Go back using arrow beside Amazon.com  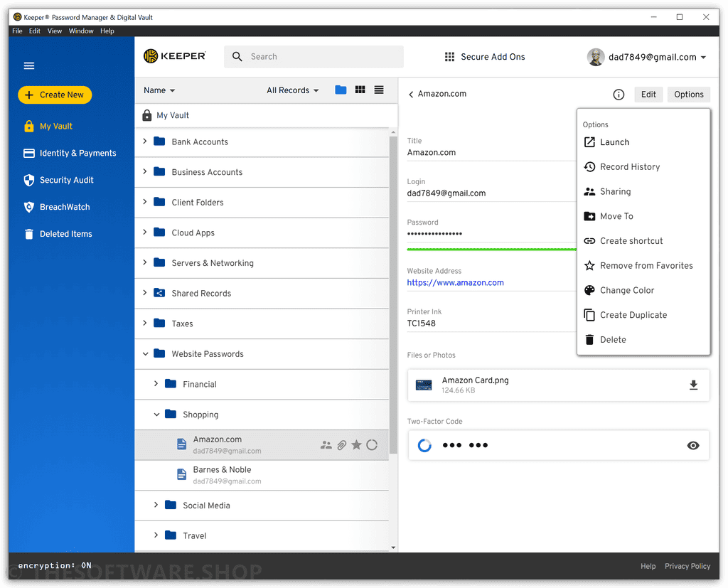[x=411, y=95]
